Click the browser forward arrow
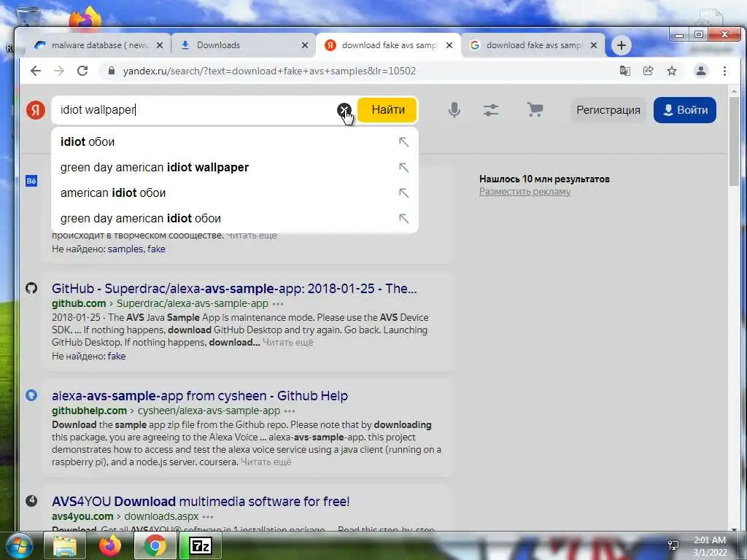Image resolution: width=747 pixels, height=560 pixels. coord(59,71)
